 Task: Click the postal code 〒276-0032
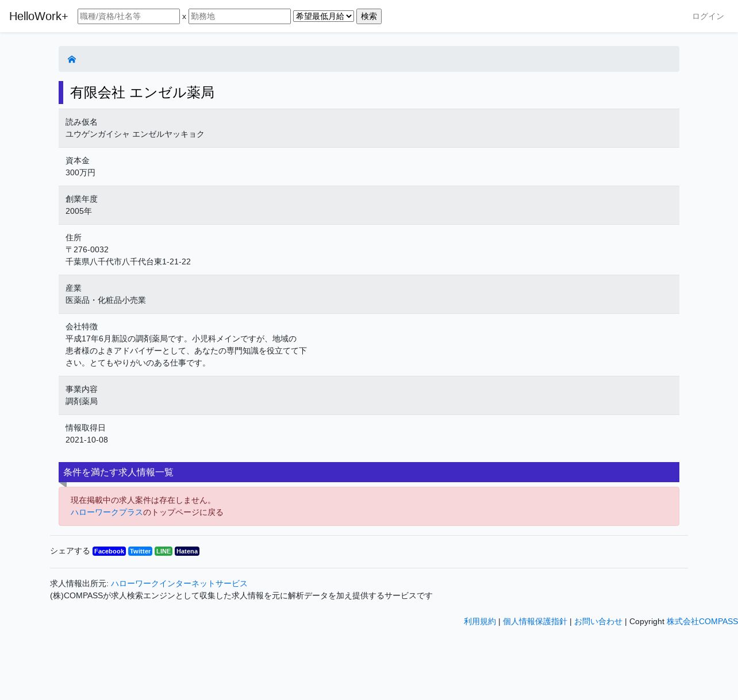pyautogui.click(x=87, y=249)
